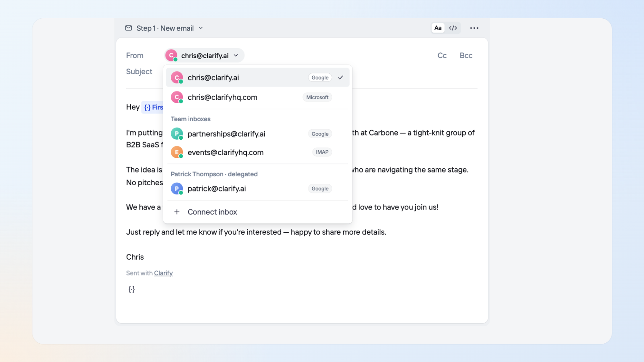Click the Chris signature line
The width and height of the screenshot is (644, 362).
pyautogui.click(x=135, y=257)
